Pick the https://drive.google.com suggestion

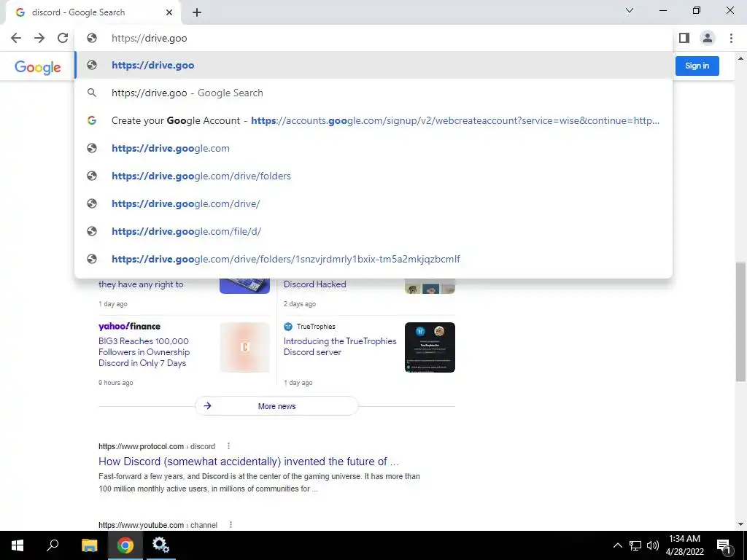[373, 148]
